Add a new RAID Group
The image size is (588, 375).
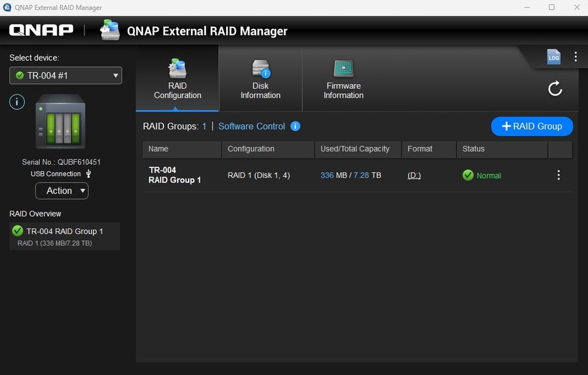(532, 126)
